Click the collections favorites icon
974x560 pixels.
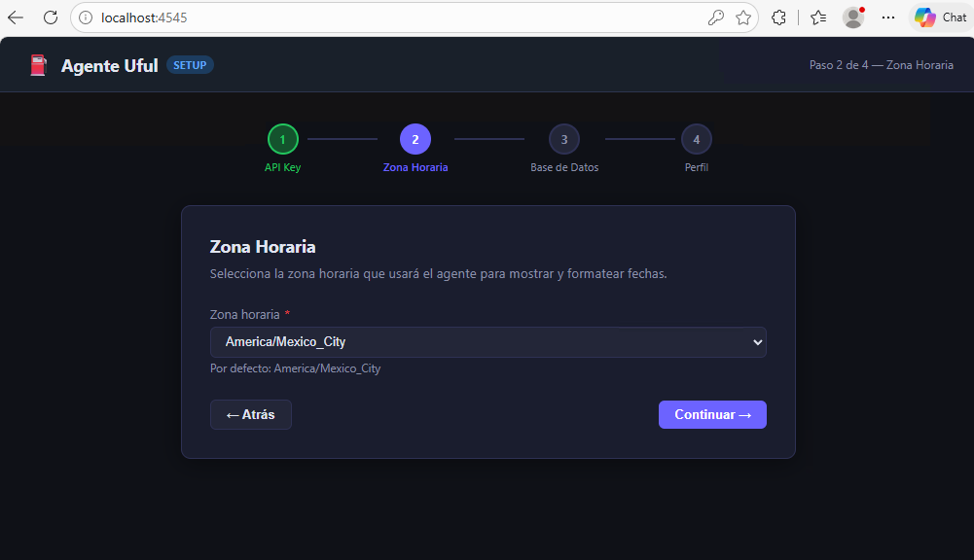click(817, 17)
